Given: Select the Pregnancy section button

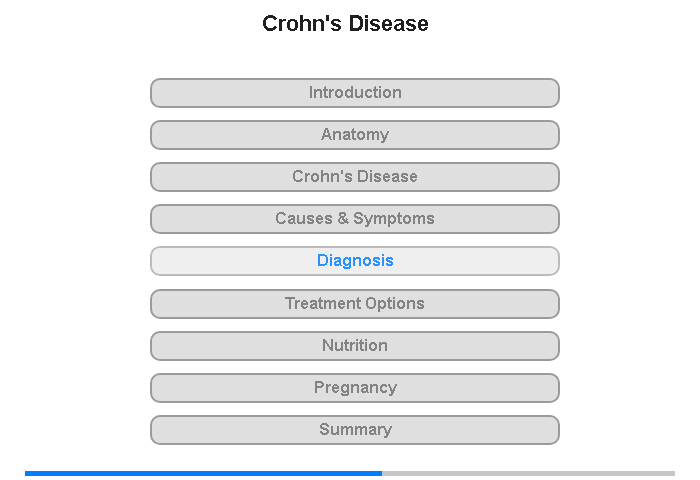Looking at the screenshot, I should pyautogui.click(x=355, y=388).
